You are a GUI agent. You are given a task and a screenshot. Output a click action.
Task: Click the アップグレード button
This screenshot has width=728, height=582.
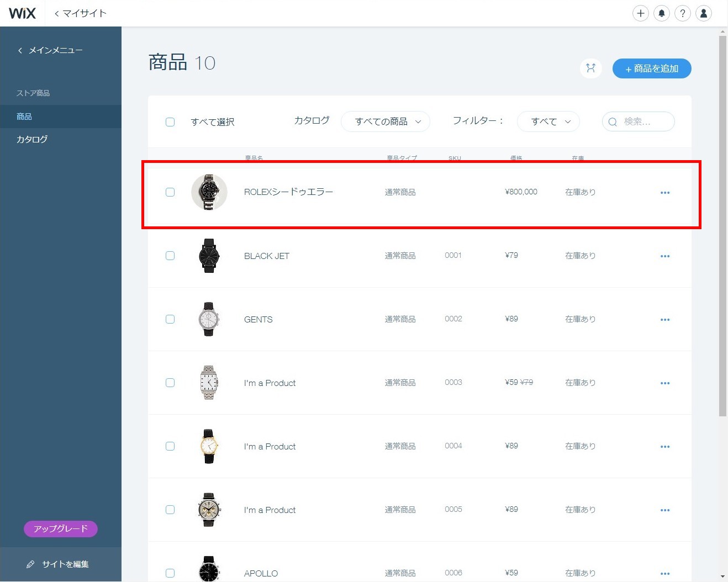[x=61, y=529]
